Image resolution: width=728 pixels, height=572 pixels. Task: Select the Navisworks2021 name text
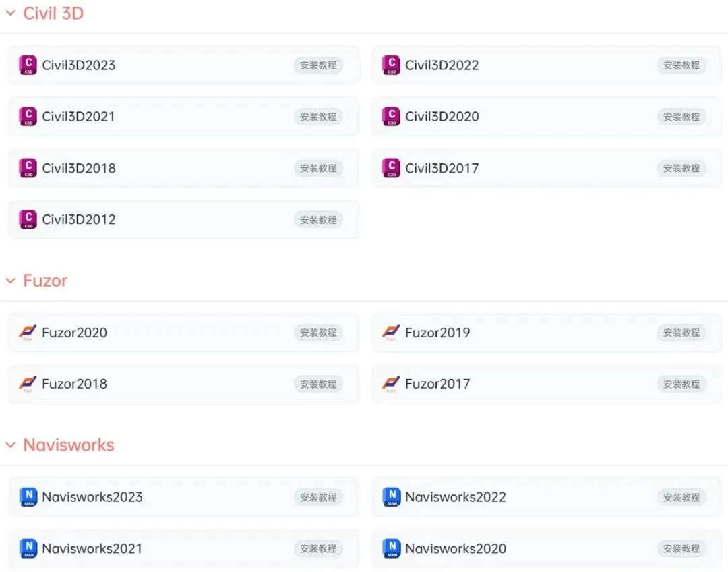coord(92,549)
